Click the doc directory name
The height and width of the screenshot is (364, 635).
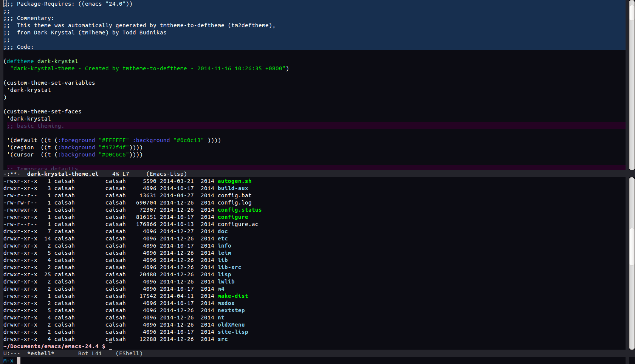click(x=223, y=231)
